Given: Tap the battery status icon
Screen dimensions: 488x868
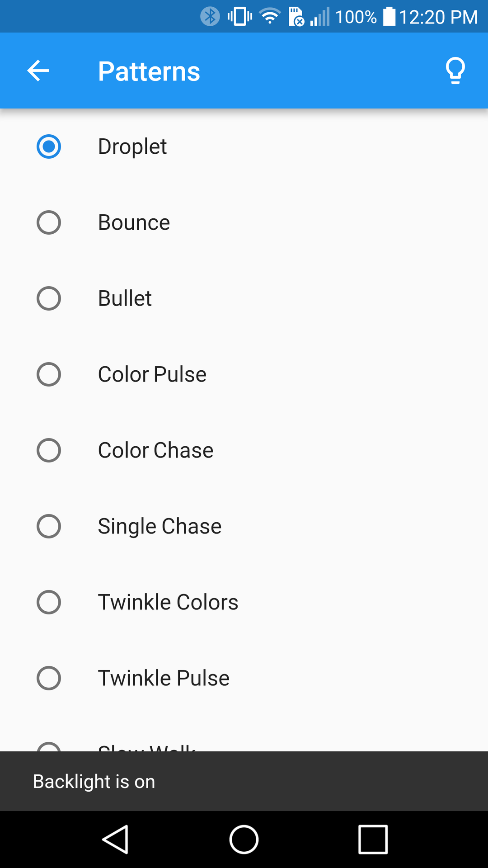Looking at the screenshot, I should (x=389, y=17).
